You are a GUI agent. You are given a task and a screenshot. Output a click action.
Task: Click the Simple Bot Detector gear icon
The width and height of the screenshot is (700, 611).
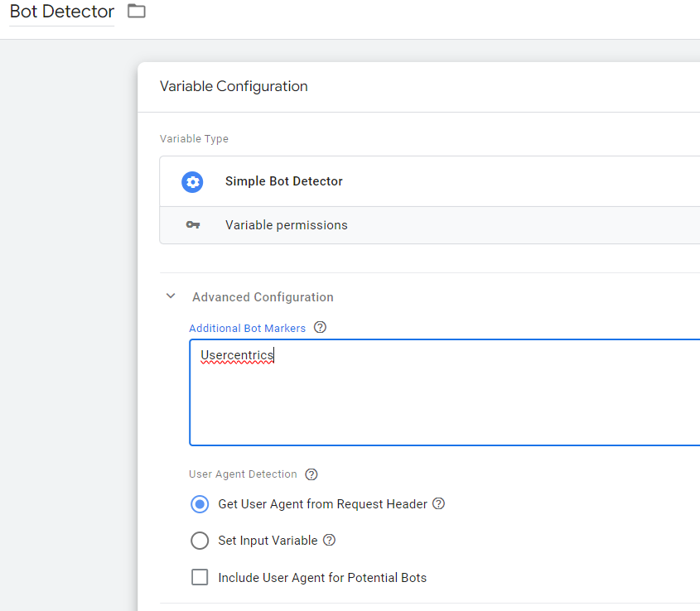tap(192, 181)
